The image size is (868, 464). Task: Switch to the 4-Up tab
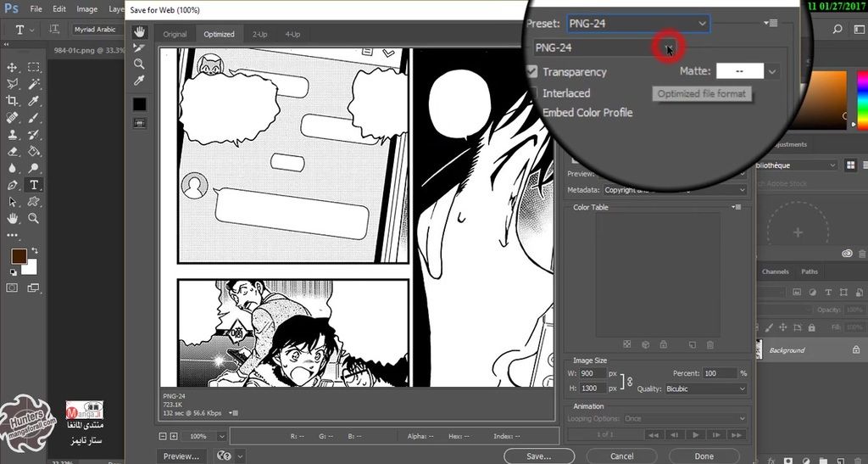[292, 34]
